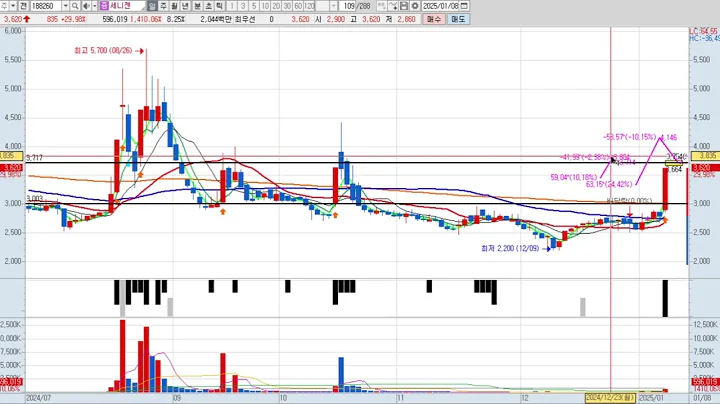
Task: Click the red 3,620 current price tag on left axis
Action: [12, 168]
